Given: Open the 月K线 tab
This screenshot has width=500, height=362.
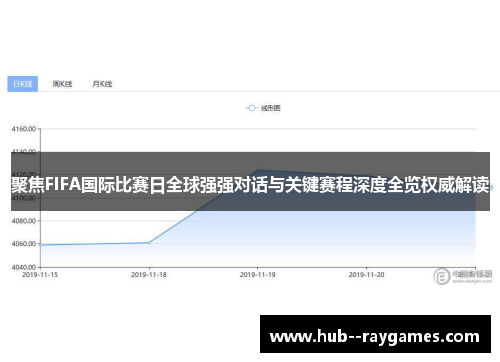Looking at the screenshot, I should click(x=102, y=84).
